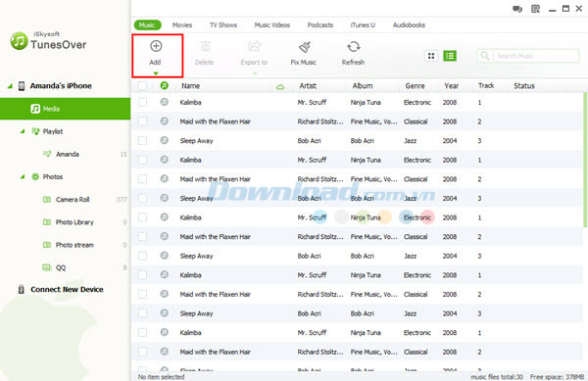Switch to grid view
Viewport: 588px width, 381px height.
coord(431,56)
